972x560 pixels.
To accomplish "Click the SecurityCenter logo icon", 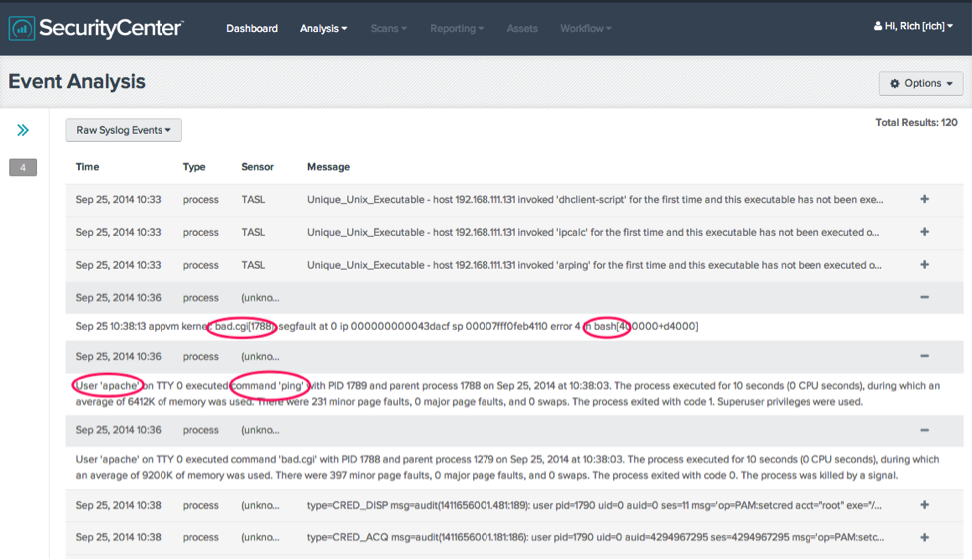I will pos(22,29).
